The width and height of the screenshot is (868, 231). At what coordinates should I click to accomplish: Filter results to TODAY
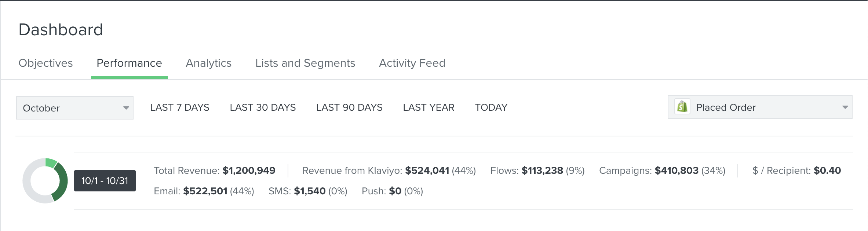(x=491, y=107)
